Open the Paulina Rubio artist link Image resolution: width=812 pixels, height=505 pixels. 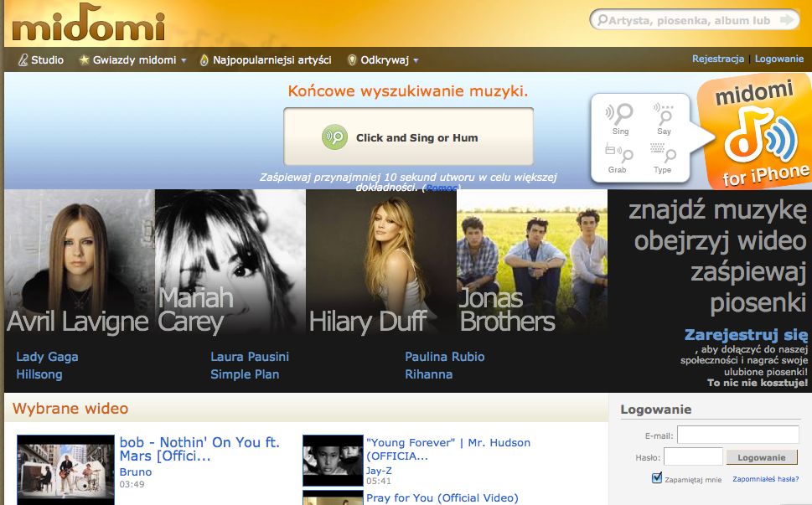[x=445, y=357]
